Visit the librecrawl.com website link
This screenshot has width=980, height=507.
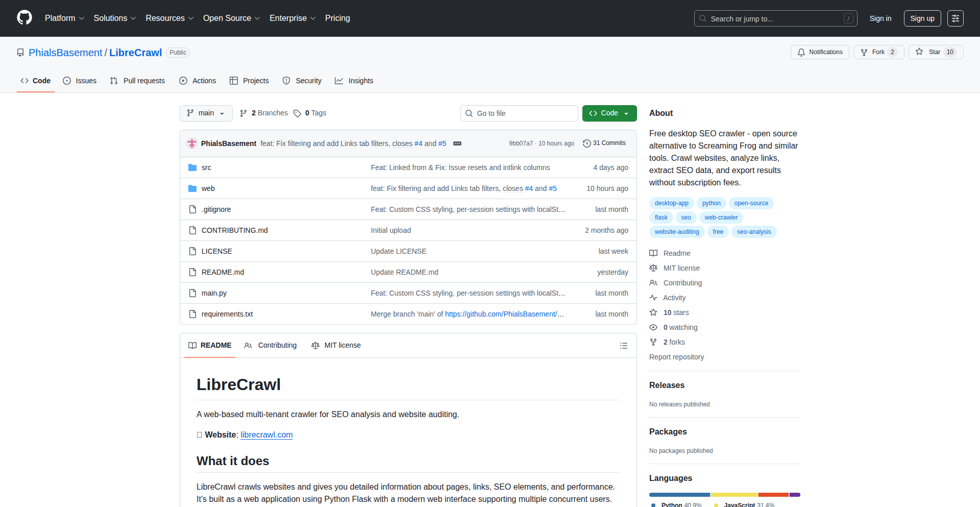266,434
